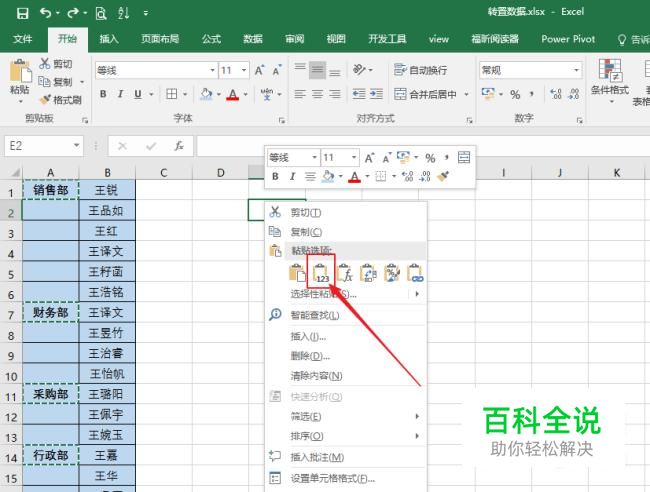
Task: Open the ribbon font name dropdown
Action: 212,70
